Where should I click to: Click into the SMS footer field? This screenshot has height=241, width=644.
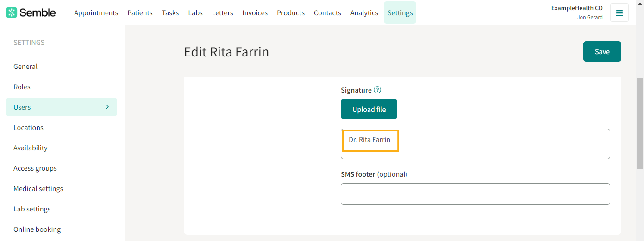[x=475, y=194]
